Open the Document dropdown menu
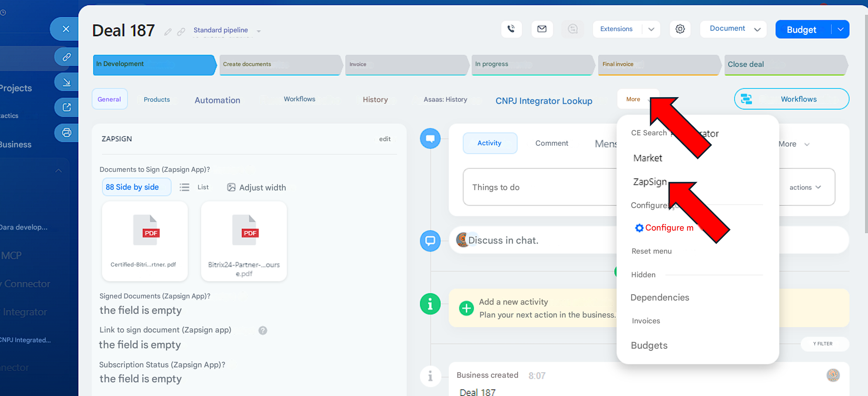The height and width of the screenshot is (396, 868). point(733,29)
